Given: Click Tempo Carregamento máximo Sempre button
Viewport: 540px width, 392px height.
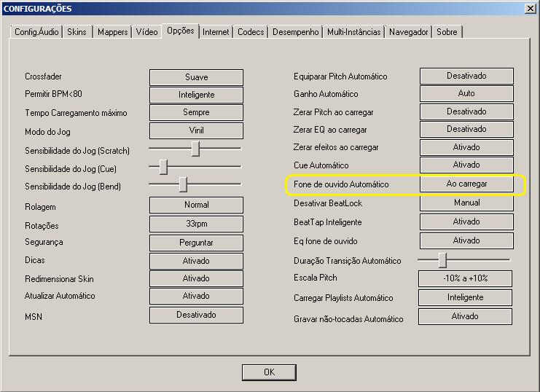Looking at the screenshot, I should (196, 112).
